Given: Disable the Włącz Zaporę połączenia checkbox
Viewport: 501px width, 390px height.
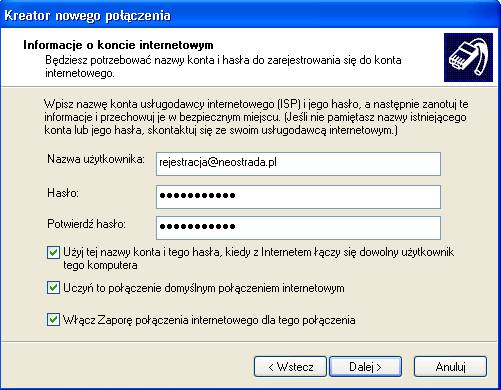Looking at the screenshot, I should 53,320.
